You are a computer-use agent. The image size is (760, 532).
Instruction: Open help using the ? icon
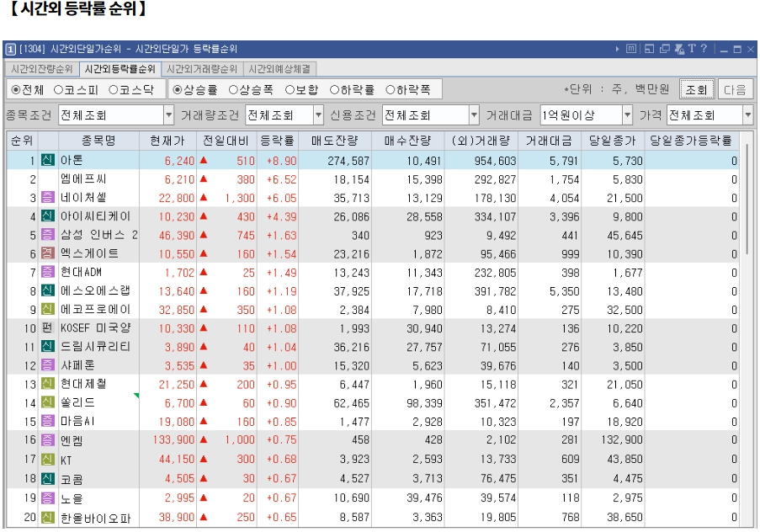pyautogui.click(x=704, y=49)
